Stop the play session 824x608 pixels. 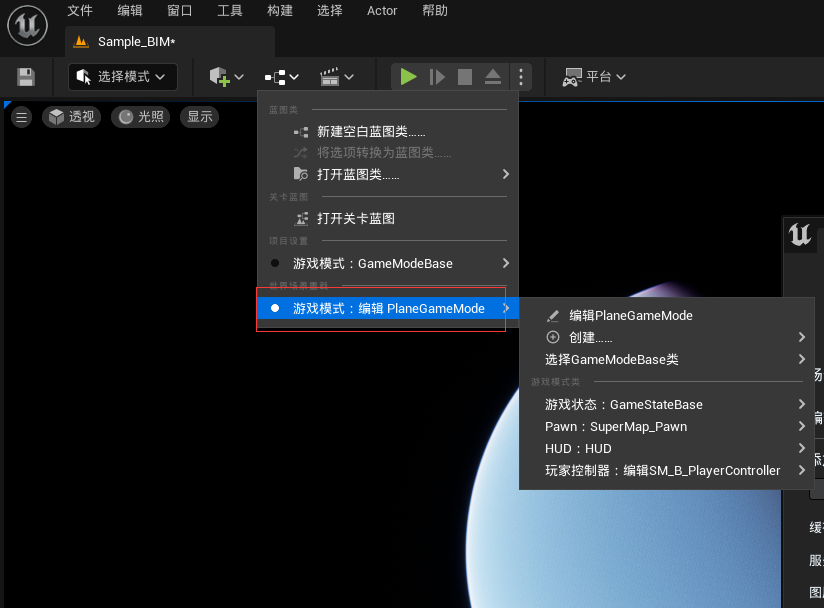[465, 77]
